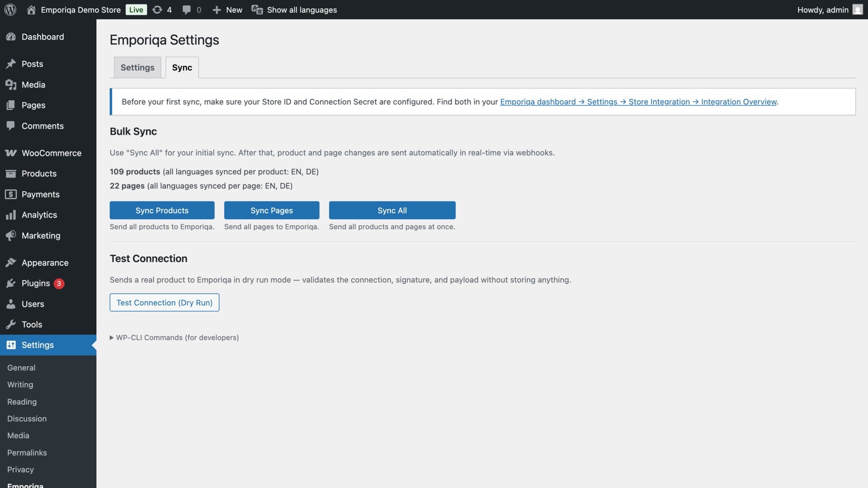Click the Products box icon in sidebar
Viewport: 868px width, 488px height.
(x=11, y=174)
